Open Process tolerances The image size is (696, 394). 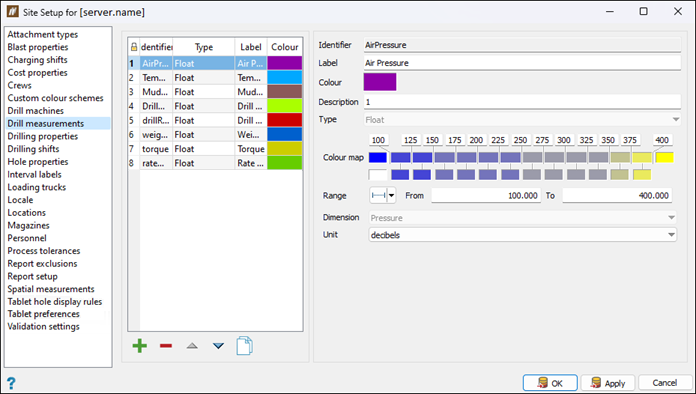(44, 251)
